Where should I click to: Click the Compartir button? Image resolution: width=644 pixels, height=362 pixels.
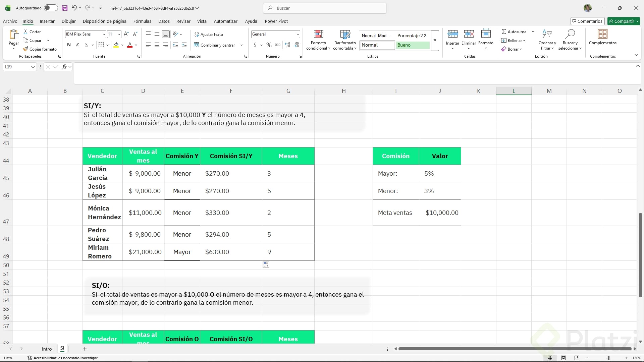click(x=624, y=21)
